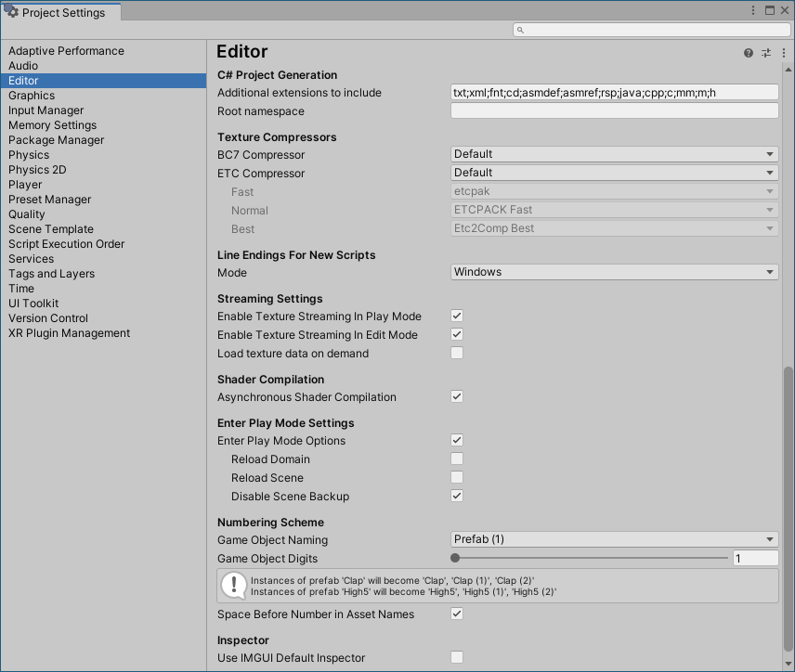The height and width of the screenshot is (672, 795).
Task: Open Tags and Layers settings
Action: 103,274
